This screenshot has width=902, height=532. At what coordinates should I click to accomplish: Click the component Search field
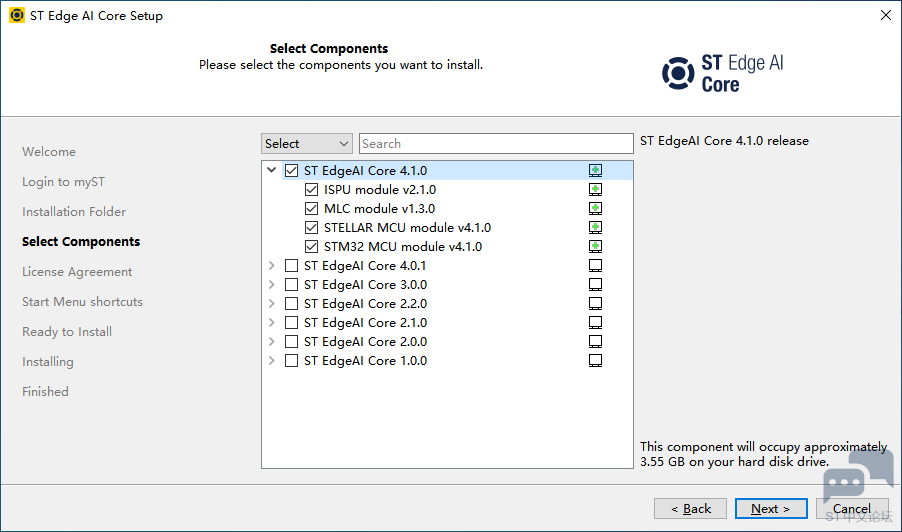click(496, 144)
